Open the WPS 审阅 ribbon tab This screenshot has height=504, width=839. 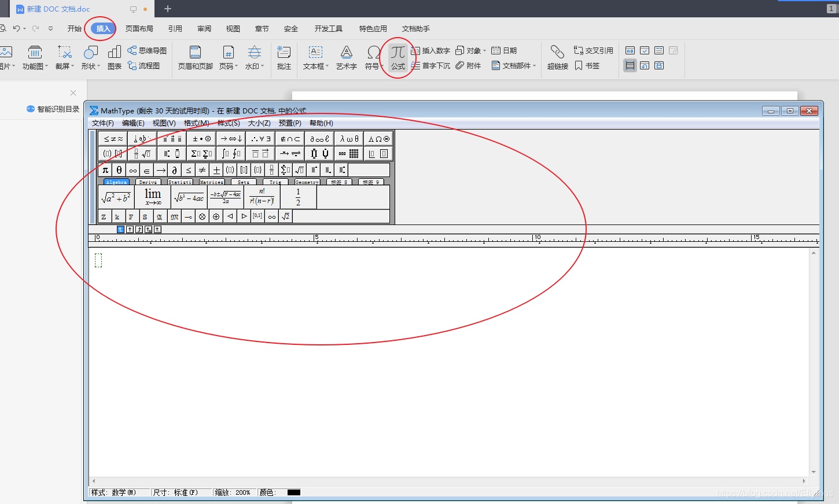(204, 28)
